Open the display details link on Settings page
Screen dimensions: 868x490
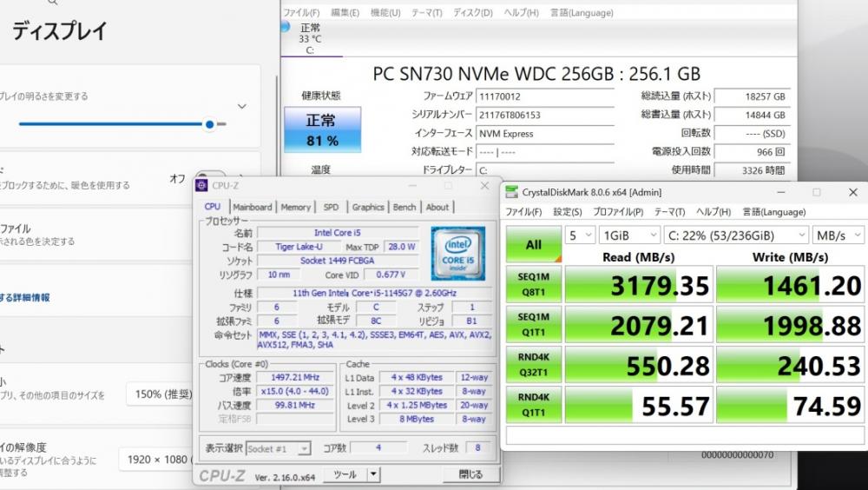25,298
